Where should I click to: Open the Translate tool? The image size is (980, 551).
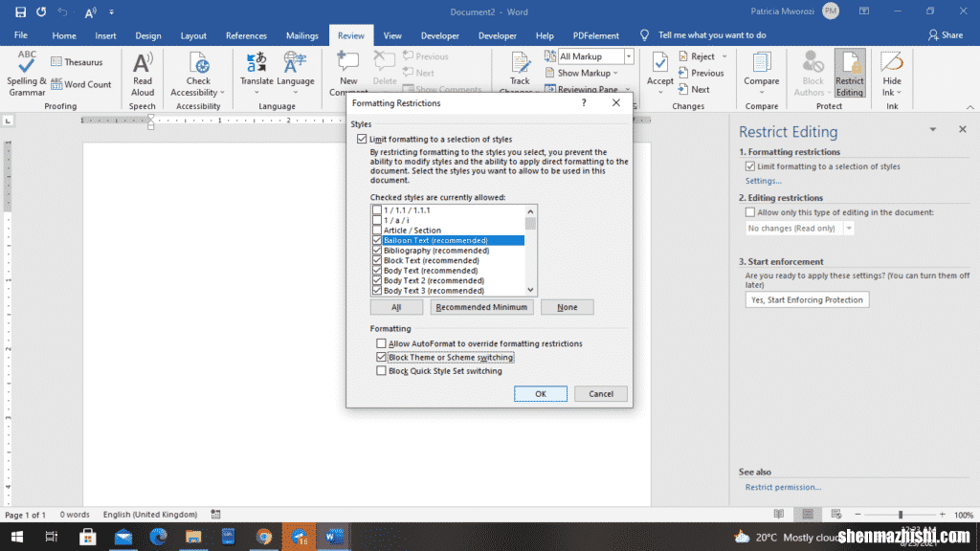[x=256, y=74]
